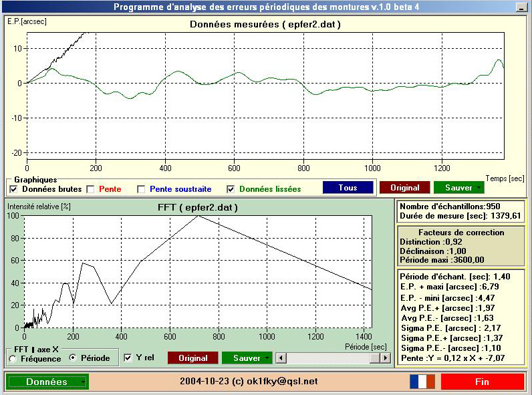Click the Pente Y = 0,12 equation

click(453, 358)
